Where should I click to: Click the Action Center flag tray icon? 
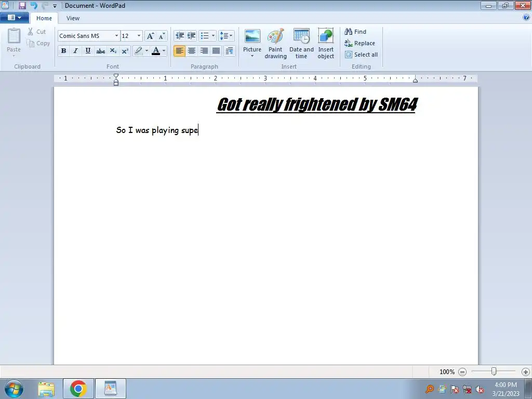[455, 389]
